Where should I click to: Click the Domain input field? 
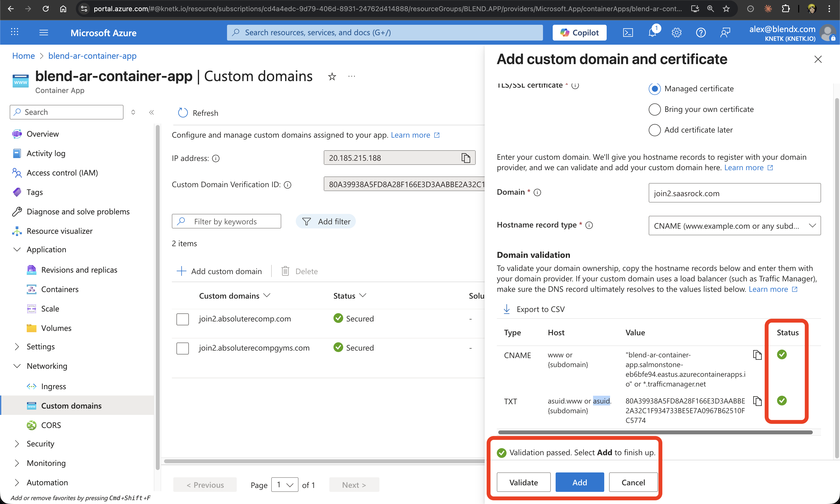click(734, 193)
